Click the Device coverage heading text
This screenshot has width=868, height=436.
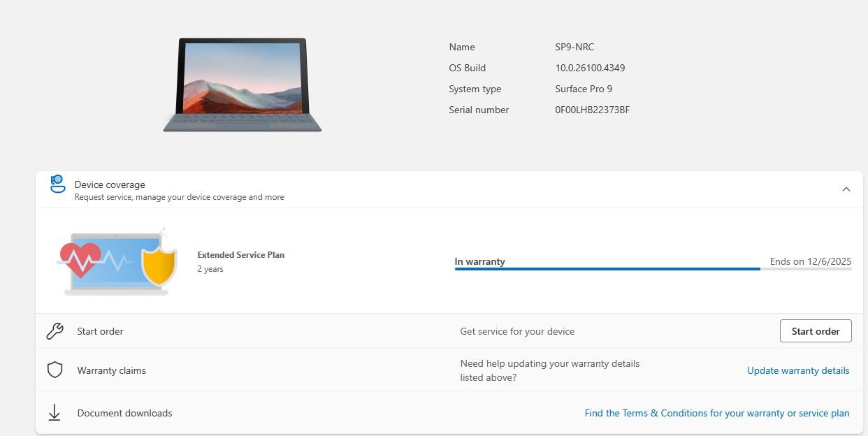tap(110, 184)
